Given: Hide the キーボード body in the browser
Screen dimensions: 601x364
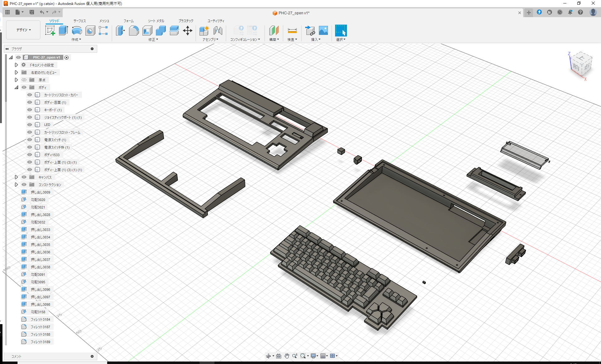Looking at the screenshot, I should pos(29,110).
